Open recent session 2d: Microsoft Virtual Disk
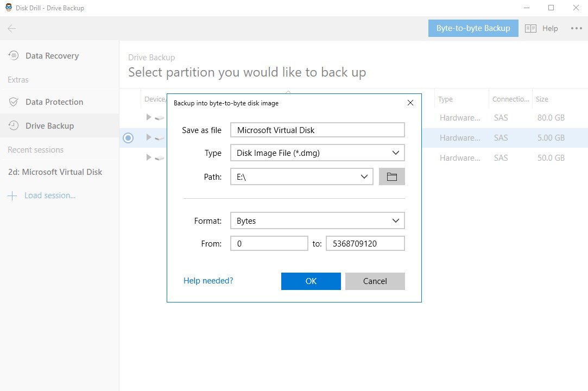This screenshot has width=588, height=391. point(55,172)
